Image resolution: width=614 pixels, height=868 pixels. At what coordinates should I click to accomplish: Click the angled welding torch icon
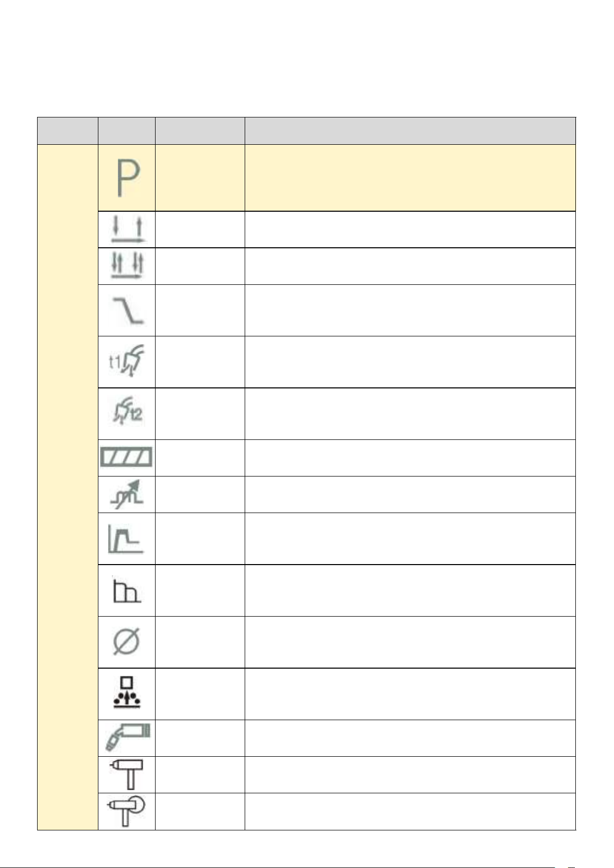coord(127,738)
